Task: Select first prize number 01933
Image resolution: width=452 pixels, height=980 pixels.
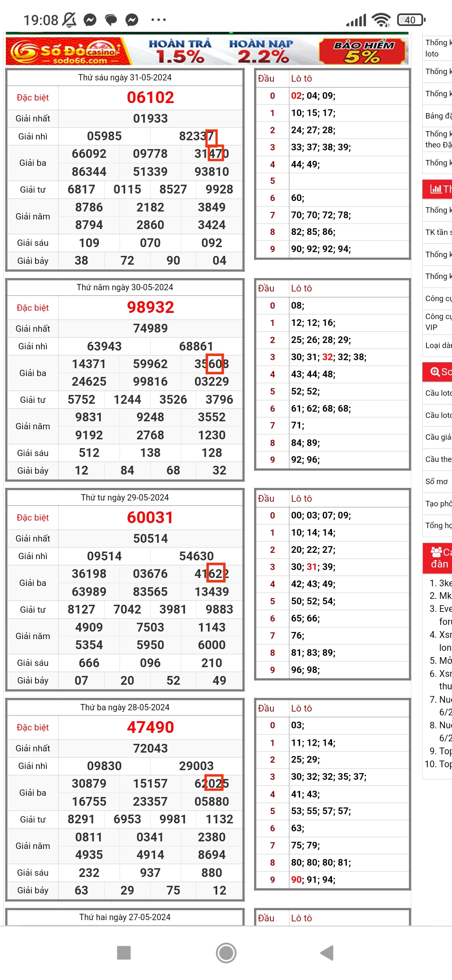Action: point(150,119)
